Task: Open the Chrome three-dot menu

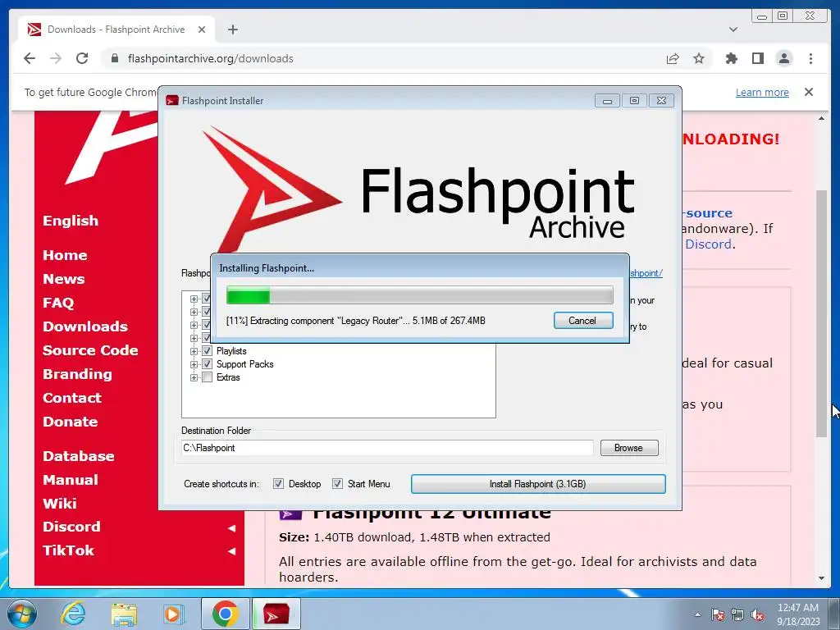Action: coord(810,58)
